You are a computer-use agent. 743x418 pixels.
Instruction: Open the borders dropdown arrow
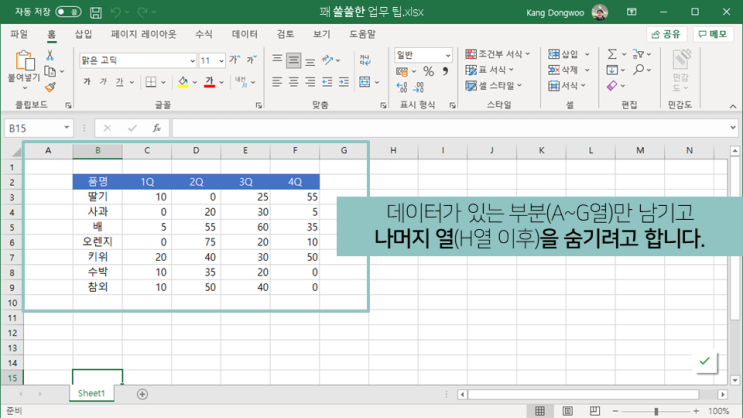(163, 82)
